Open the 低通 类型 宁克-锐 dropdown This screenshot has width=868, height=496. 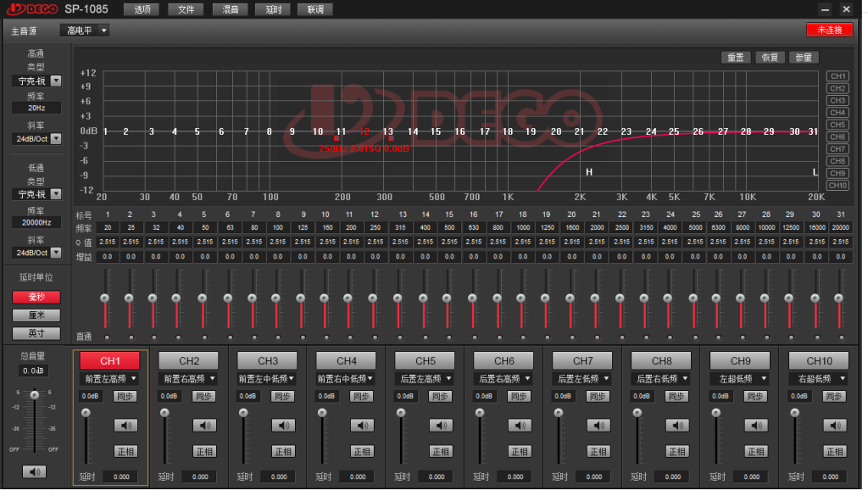(36, 194)
